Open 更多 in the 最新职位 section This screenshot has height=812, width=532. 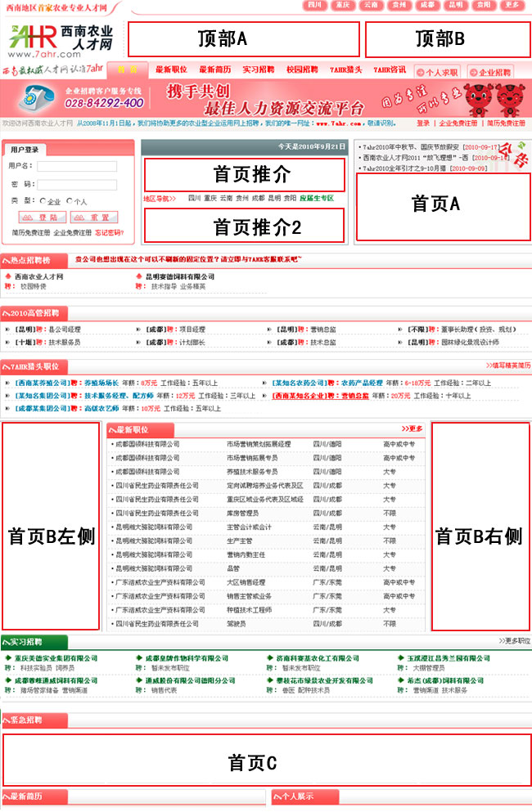(412, 428)
